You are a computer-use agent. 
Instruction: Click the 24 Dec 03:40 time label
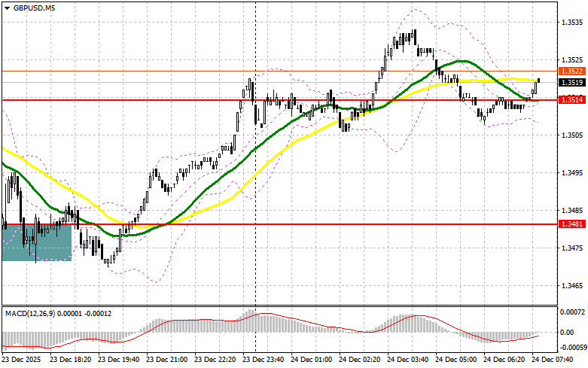click(408, 360)
